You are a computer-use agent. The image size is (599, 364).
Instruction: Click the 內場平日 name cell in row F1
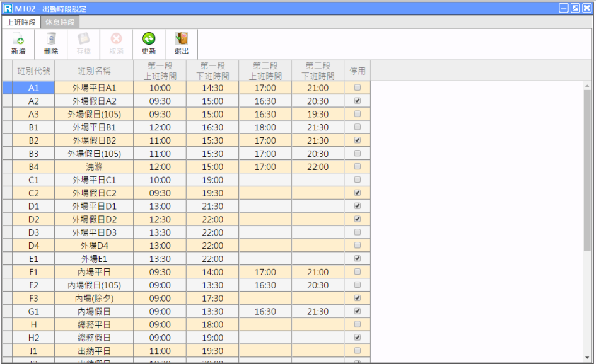click(x=94, y=272)
